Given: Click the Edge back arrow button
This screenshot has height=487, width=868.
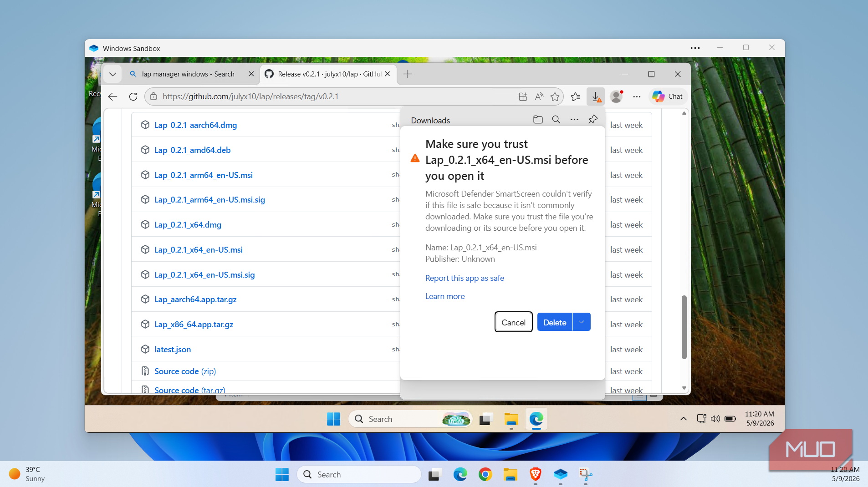Looking at the screenshot, I should point(113,96).
